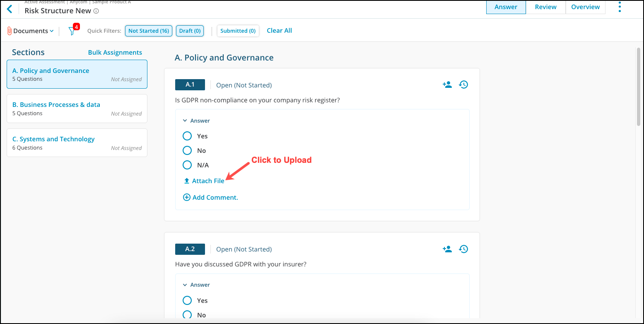
Task: Click question text about GDPR risk register
Action: [x=258, y=100]
